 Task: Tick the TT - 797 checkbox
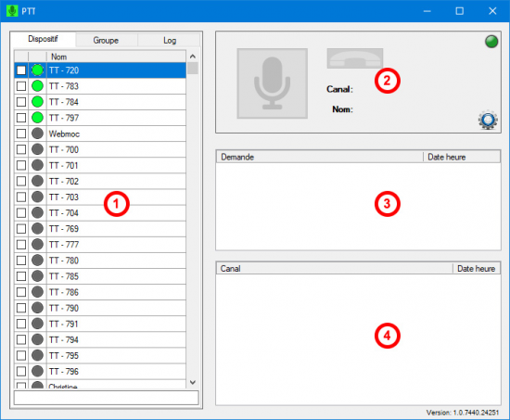(x=21, y=118)
